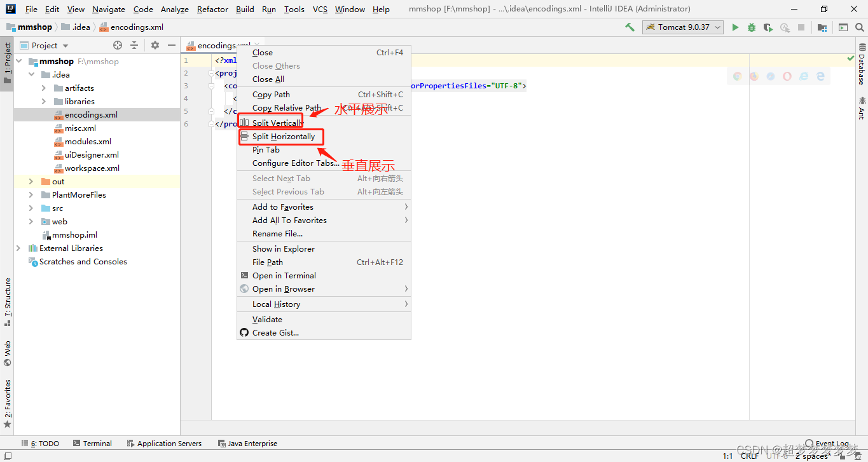Select misc.xml in project tree
Screen dimensions: 868x462
(x=80, y=128)
